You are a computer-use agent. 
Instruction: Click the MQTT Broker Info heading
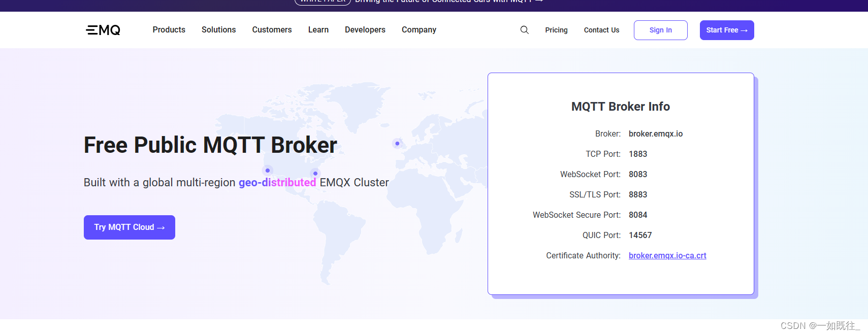[x=621, y=107]
